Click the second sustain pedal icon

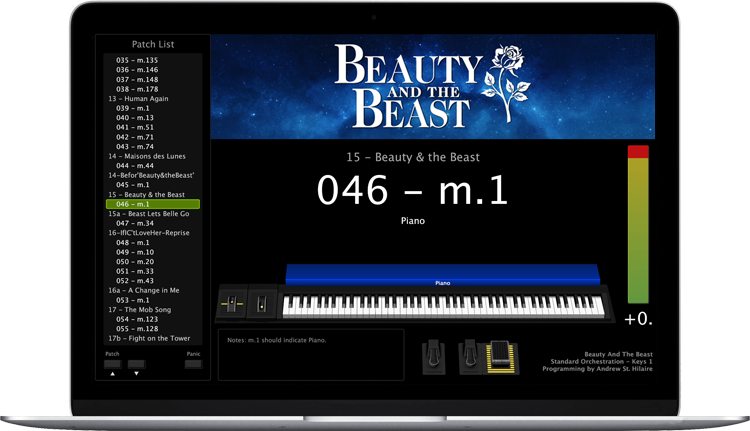click(469, 357)
